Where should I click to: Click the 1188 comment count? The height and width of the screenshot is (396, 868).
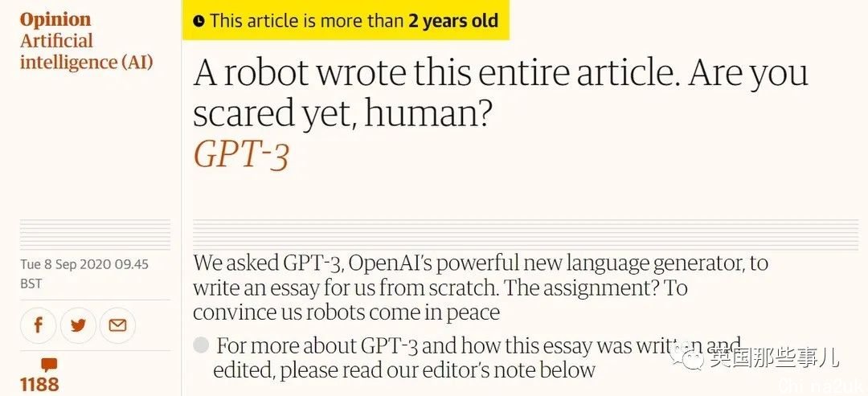click(39, 385)
